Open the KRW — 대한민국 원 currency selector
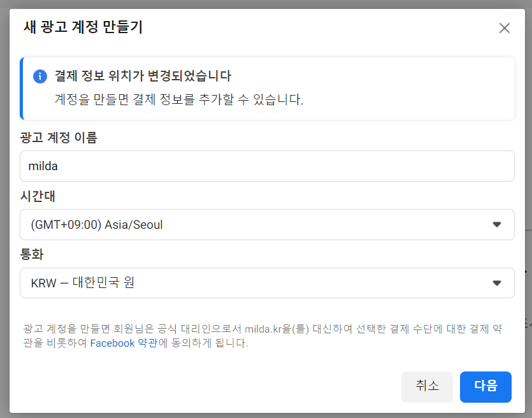The width and height of the screenshot is (532, 418). [x=255, y=283]
